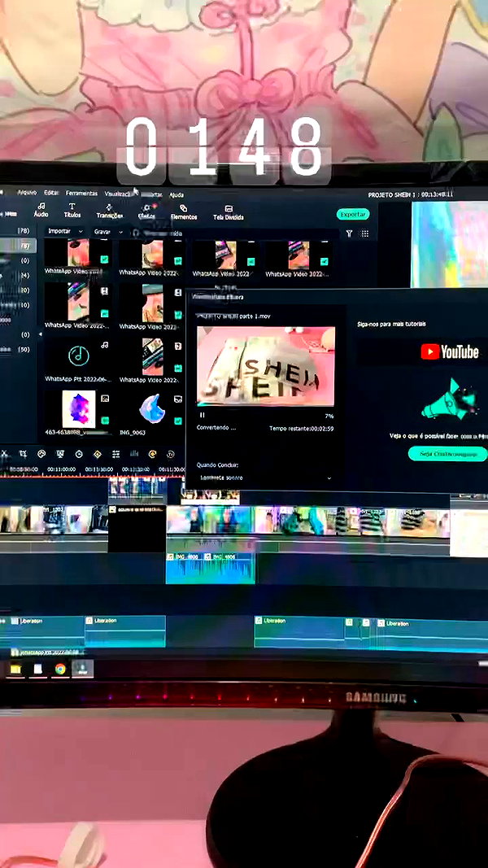Open the Tela Dividida tab
Image resolution: width=488 pixels, height=868 pixels.
tap(229, 213)
